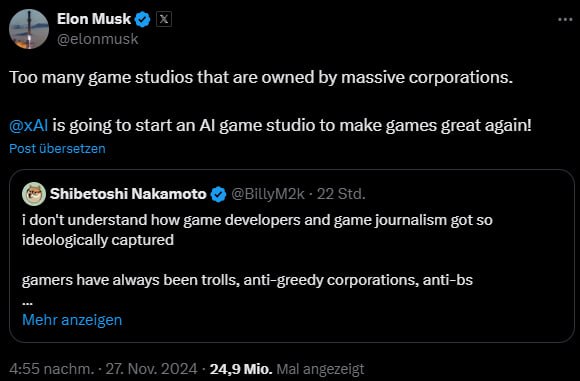Open the three-dot more options menu

[x=565, y=19]
